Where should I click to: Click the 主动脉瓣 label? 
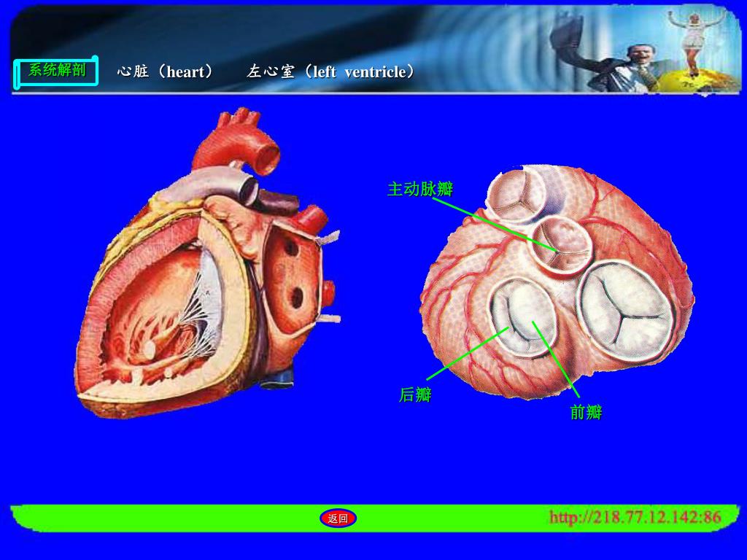point(420,189)
